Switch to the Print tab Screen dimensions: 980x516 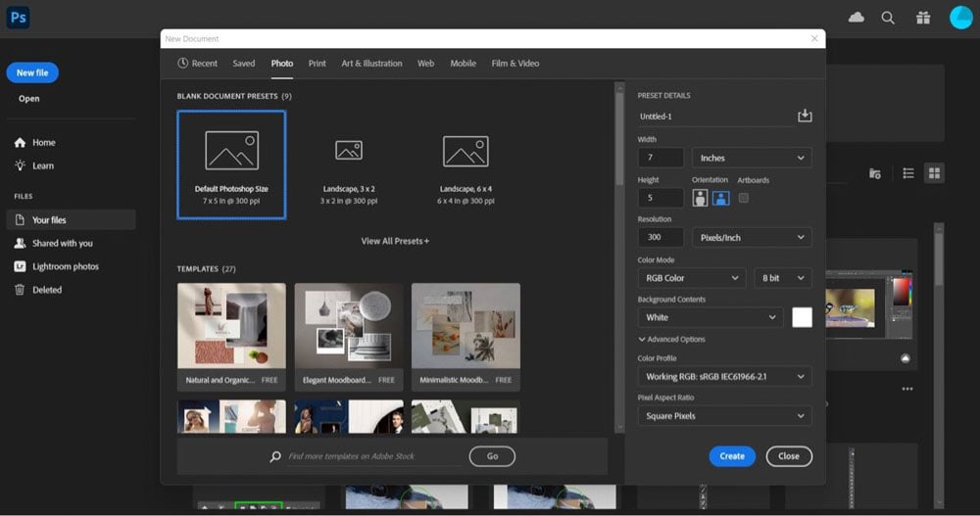[x=317, y=63]
